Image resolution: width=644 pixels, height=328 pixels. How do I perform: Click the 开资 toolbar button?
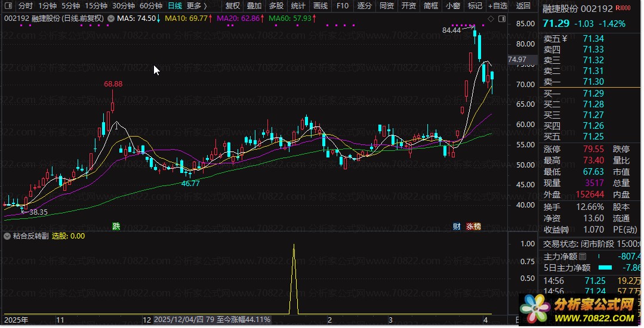[409, 6]
